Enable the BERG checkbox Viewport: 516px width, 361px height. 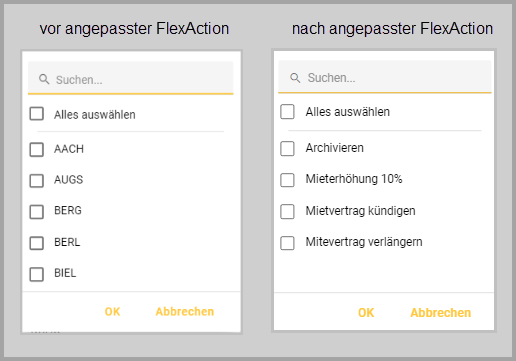tap(37, 212)
